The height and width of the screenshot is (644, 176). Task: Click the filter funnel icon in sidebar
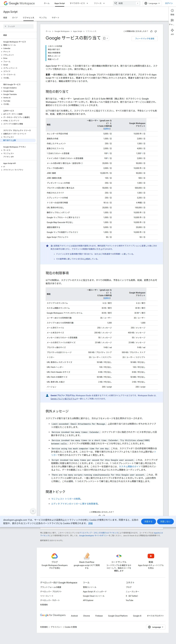pos(5,27)
